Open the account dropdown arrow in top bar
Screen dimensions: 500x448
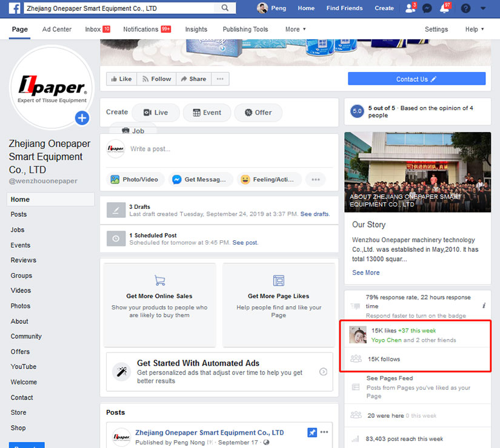pos(483,8)
